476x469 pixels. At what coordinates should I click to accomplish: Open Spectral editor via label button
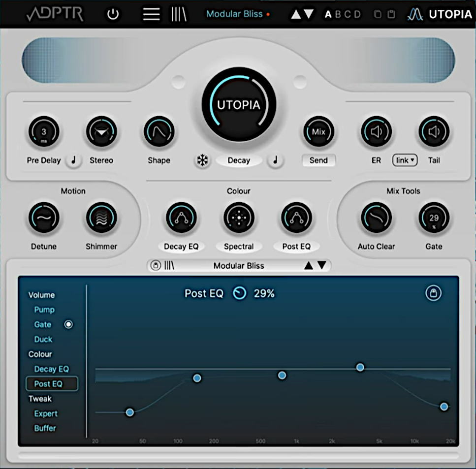239,246
